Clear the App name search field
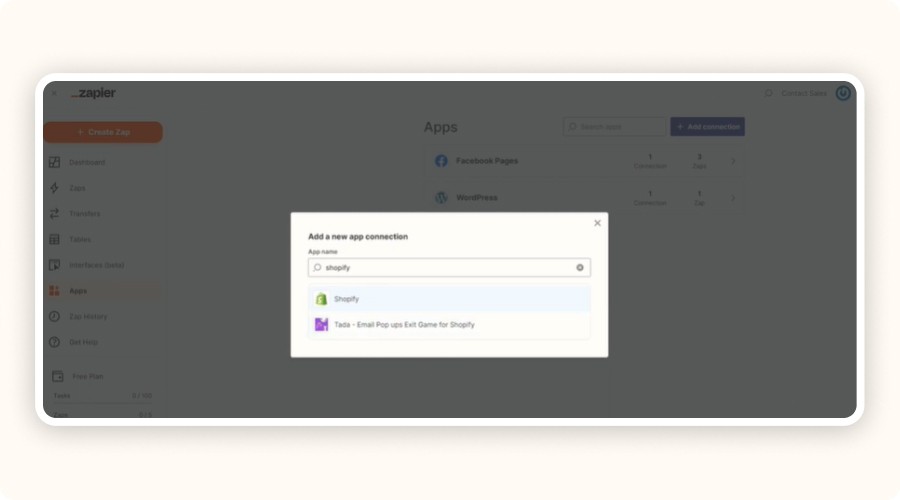 (580, 268)
